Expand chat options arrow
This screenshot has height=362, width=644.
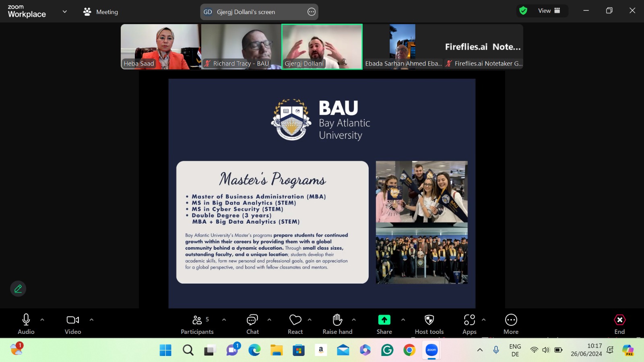[269, 320]
